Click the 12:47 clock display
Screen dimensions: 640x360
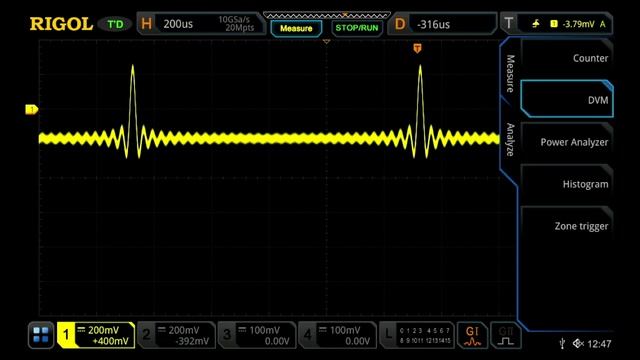pyautogui.click(x=599, y=344)
